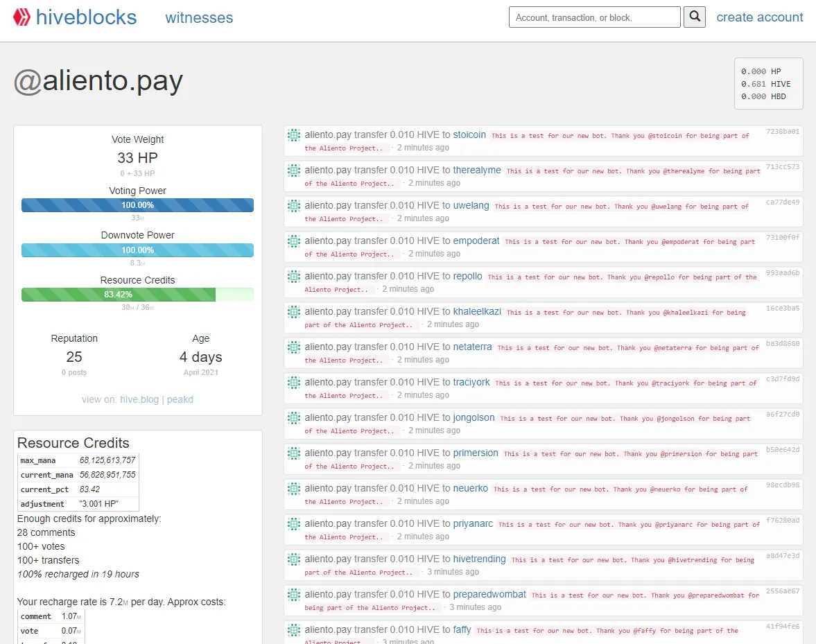Screen dimensions: 816x644
Task: Click the Age value 4 days
Action: 201,357
